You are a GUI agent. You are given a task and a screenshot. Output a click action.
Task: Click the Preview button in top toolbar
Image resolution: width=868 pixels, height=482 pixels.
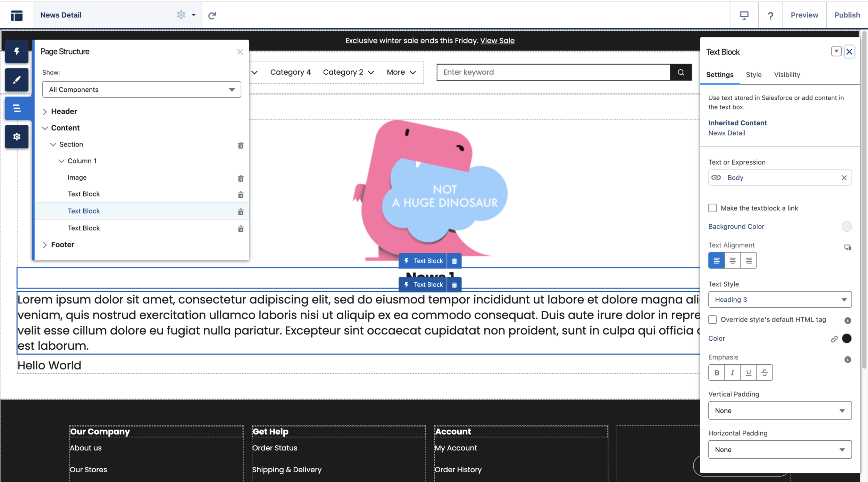(805, 14)
